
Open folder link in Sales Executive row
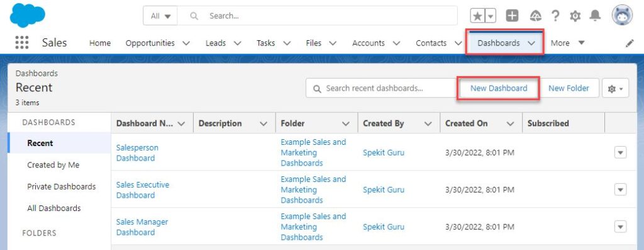313,190
